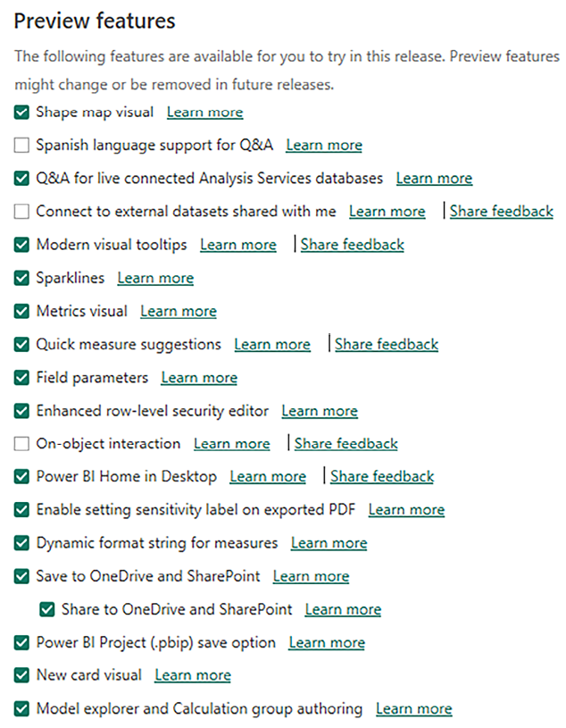Open Learn more for Metrics visual
Image resolution: width=566 pixels, height=728 pixels.
point(179,312)
